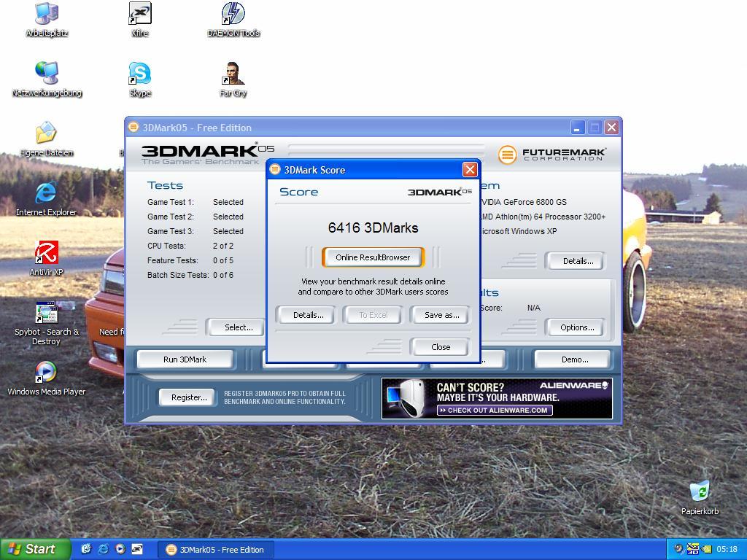The image size is (747, 560).
Task: Click Save as... in the Score dialog
Action: pos(441,315)
